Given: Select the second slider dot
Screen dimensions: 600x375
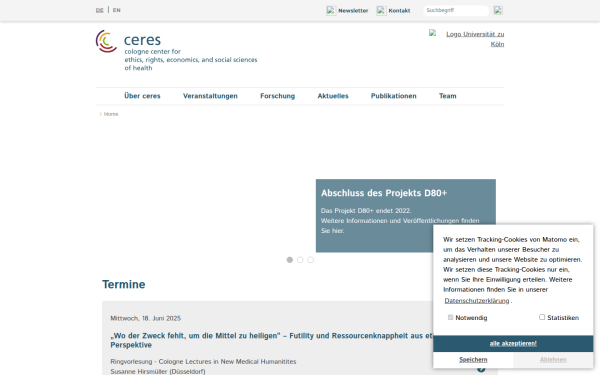Looking at the screenshot, I should click(x=300, y=260).
